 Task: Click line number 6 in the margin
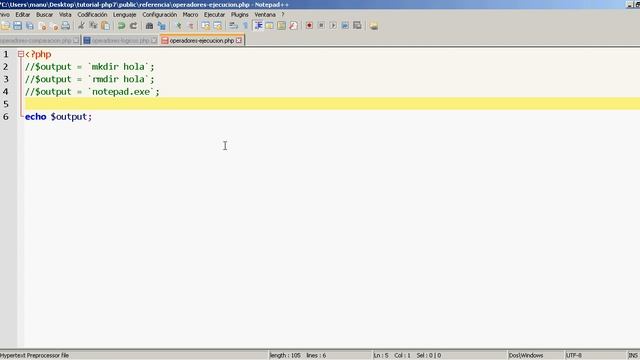(x=6, y=117)
